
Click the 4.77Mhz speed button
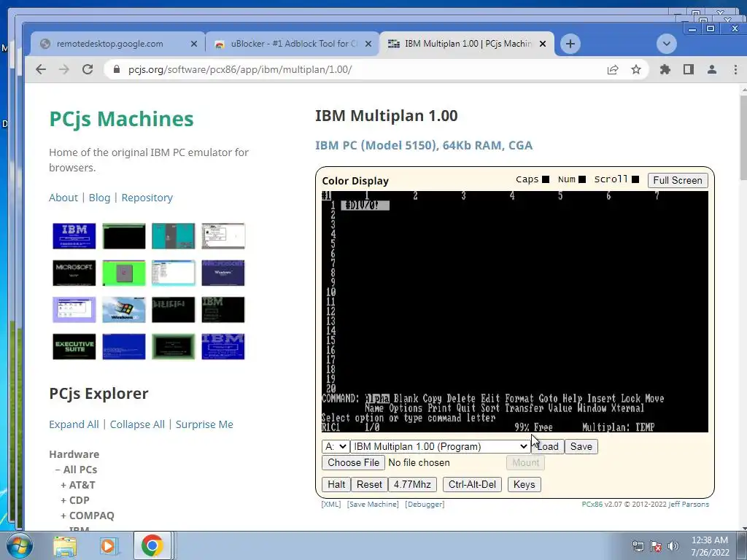[x=413, y=485]
